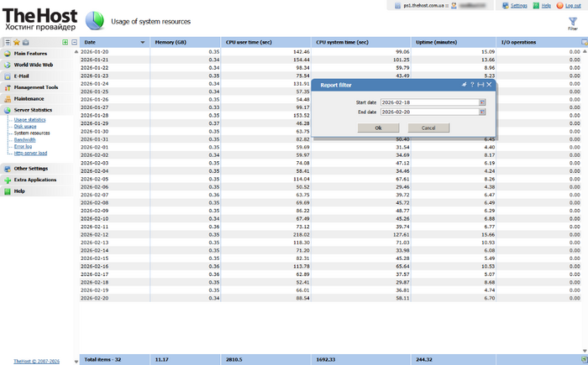Screen dimensions: 588x365
Task: Expand the Other Settings section
Action: 31,169
